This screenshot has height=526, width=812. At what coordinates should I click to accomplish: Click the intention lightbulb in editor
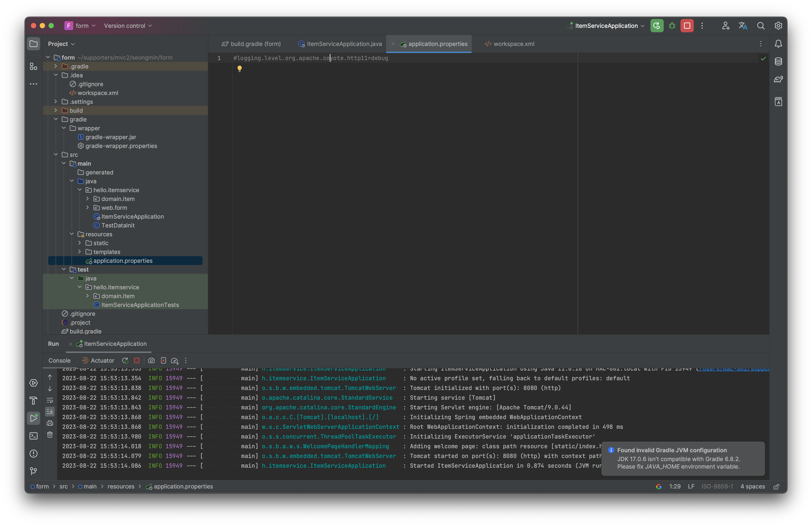click(239, 69)
